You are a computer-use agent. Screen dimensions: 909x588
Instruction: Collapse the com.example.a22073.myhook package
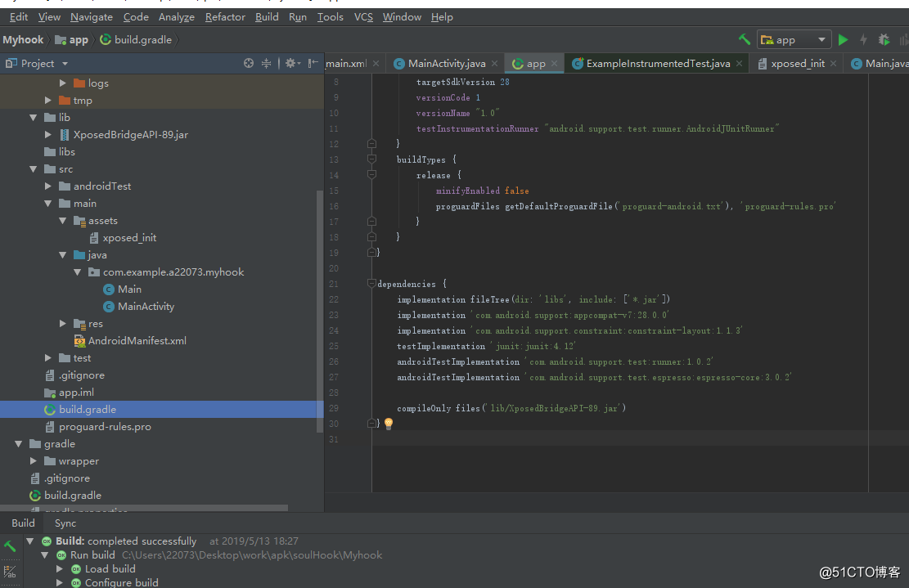coord(77,272)
